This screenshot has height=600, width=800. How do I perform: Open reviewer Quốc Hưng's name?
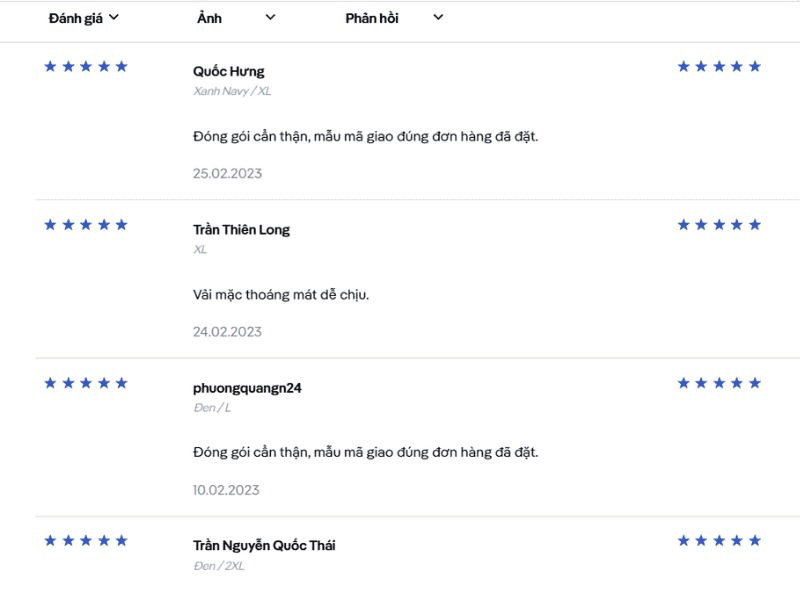point(228,71)
